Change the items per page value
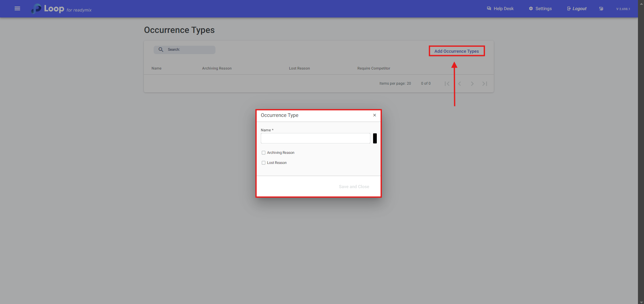 pos(409,84)
